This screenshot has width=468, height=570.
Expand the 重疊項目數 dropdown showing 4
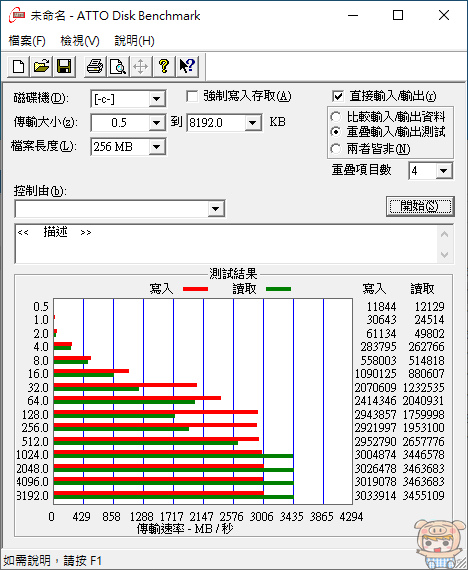[x=444, y=171]
